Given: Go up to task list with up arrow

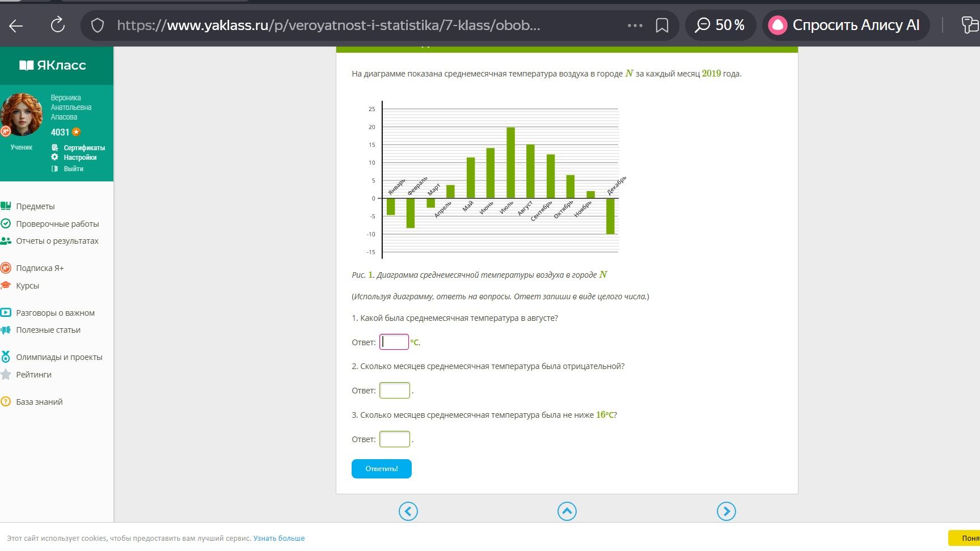Looking at the screenshot, I should point(567,511).
